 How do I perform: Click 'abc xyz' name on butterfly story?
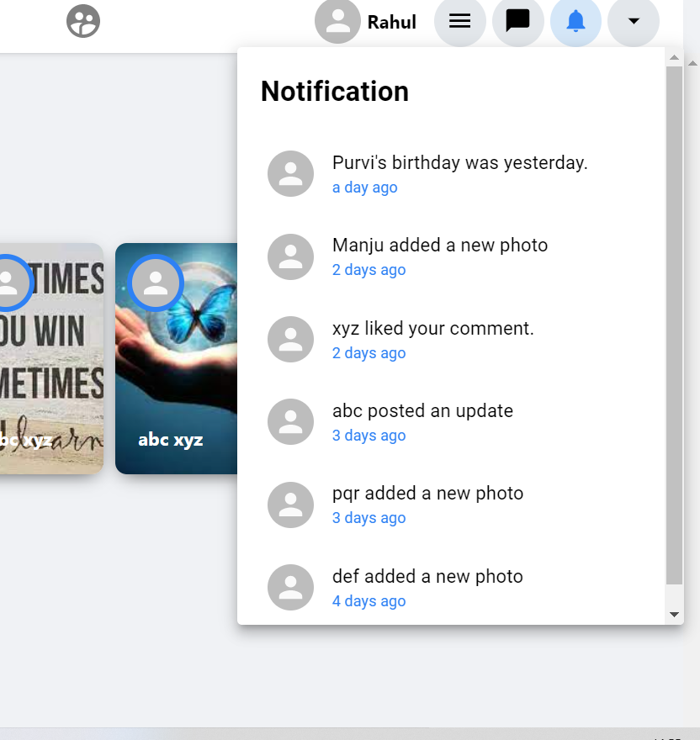pyautogui.click(x=171, y=440)
